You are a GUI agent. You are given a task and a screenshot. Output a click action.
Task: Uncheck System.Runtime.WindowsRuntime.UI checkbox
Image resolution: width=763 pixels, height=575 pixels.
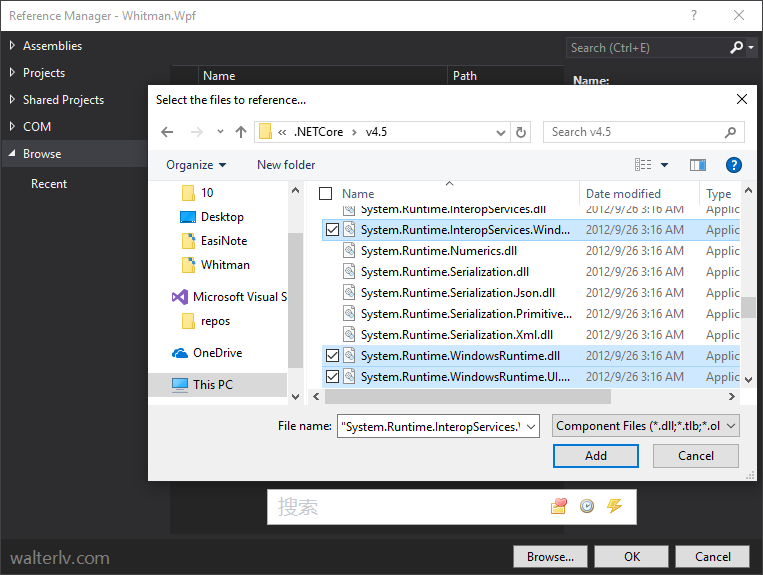(332, 377)
